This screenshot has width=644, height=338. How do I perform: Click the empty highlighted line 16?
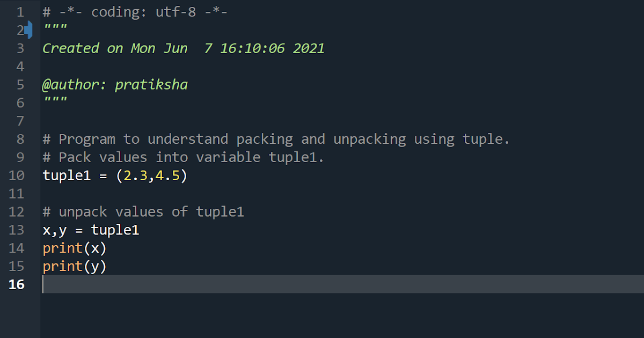click(x=342, y=284)
